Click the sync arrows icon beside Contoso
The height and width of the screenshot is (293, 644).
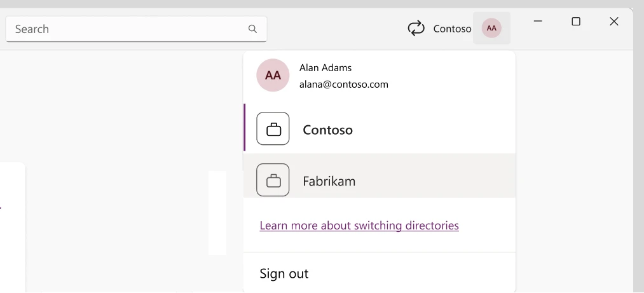pos(416,28)
